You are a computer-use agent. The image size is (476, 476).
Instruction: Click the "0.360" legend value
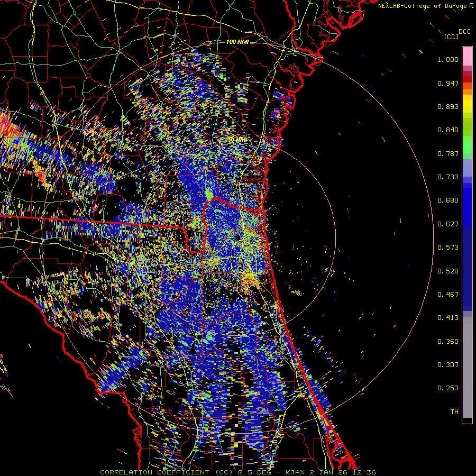pos(448,342)
